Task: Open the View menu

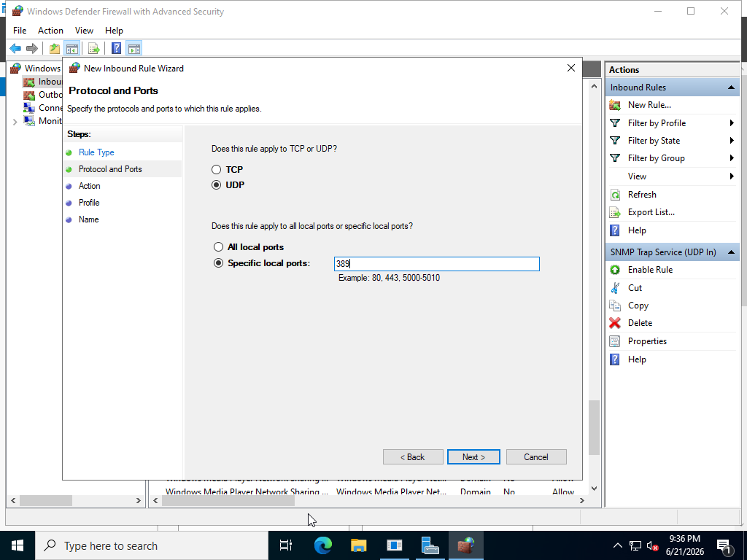Action: click(84, 31)
